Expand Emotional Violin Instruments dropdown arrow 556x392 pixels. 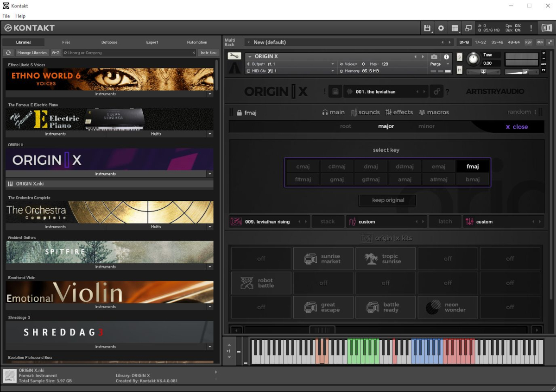point(210,306)
